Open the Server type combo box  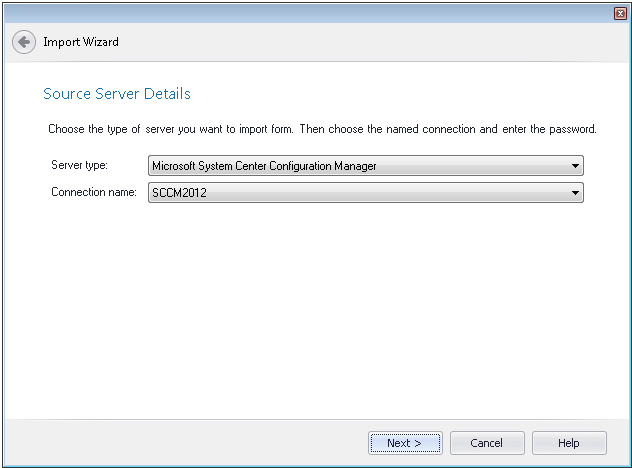pos(366,166)
